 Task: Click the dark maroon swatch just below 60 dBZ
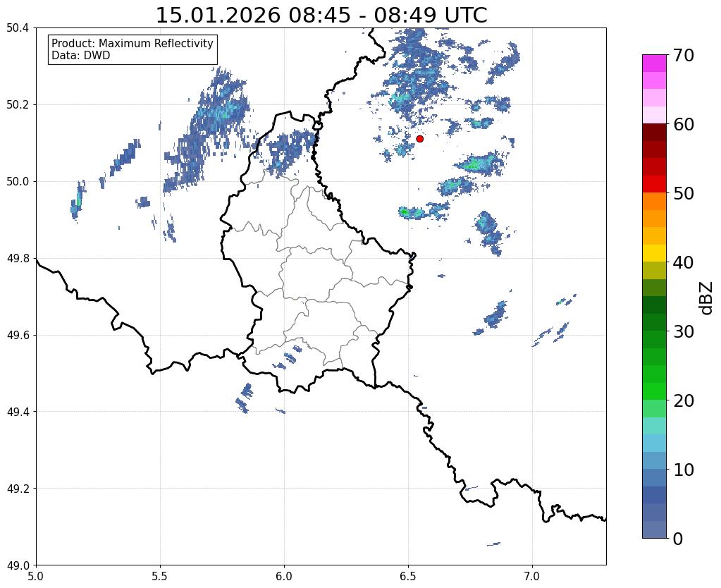pos(654,132)
